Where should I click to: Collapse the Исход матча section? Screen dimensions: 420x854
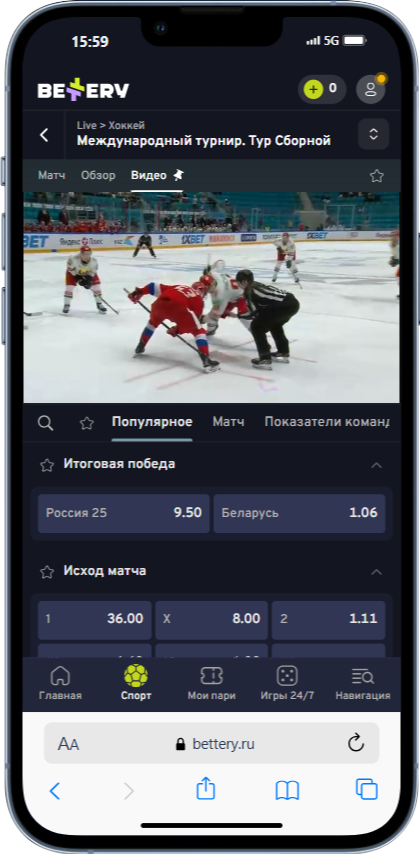pyautogui.click(x=376, y=572)
